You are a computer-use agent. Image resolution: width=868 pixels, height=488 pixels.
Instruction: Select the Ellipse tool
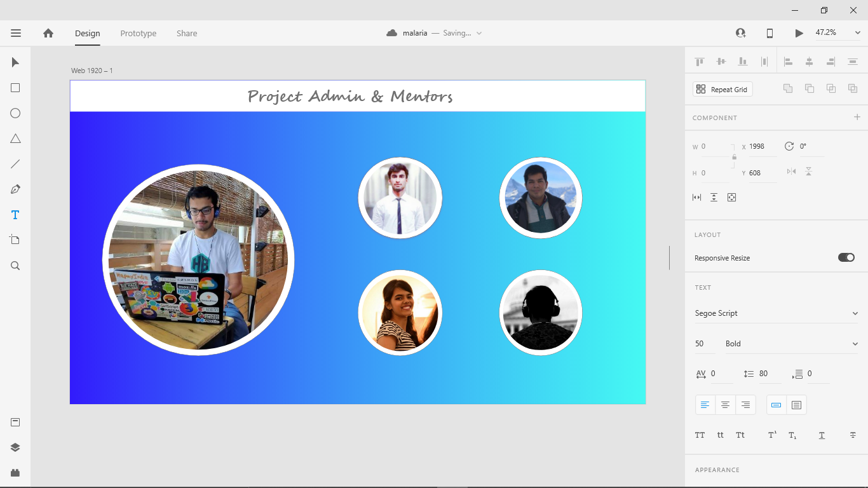point(15,113)
